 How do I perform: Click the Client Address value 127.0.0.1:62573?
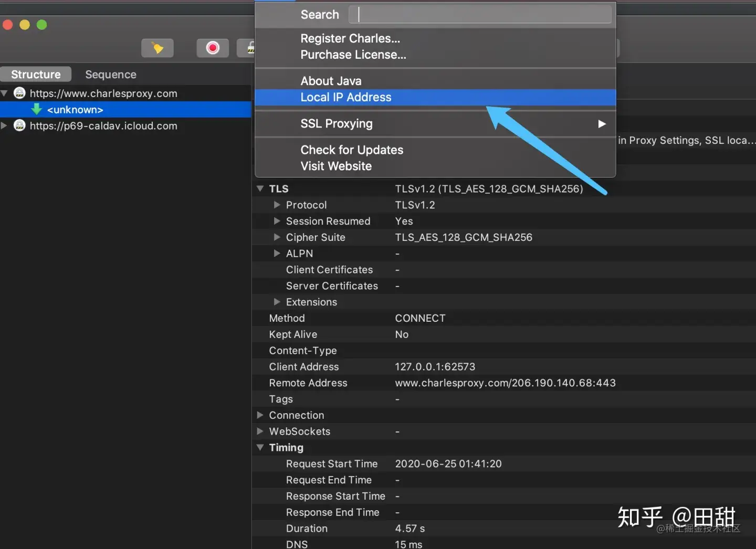click(x=435, y=366)
